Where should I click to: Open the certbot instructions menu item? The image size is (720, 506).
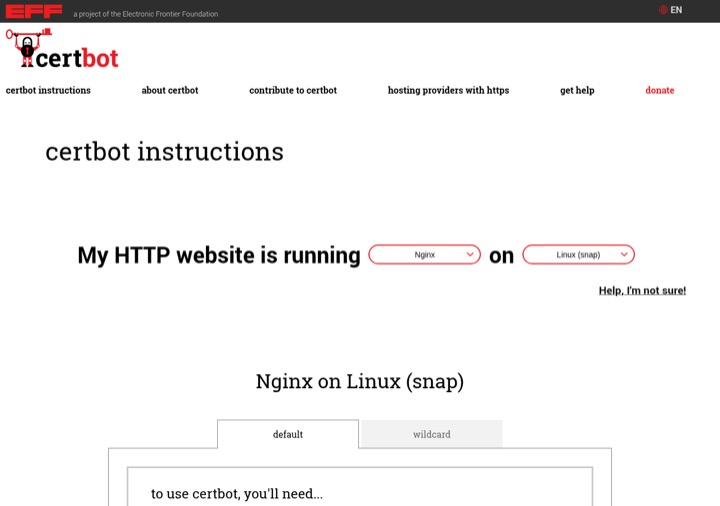tap(48, 90)
